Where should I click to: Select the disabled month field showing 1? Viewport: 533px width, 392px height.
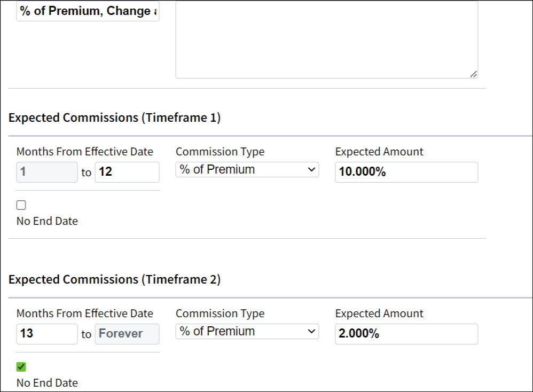tap(46, 172)
